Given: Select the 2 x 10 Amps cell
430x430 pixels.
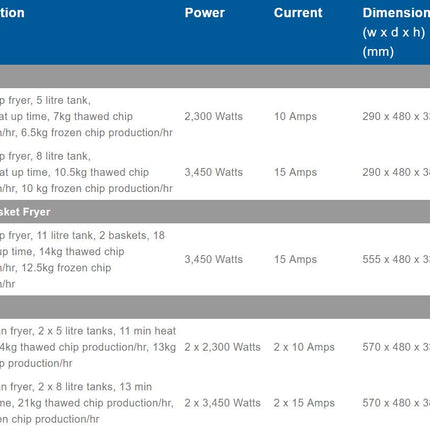Looking at the screenshot, I should click(304, 347).
